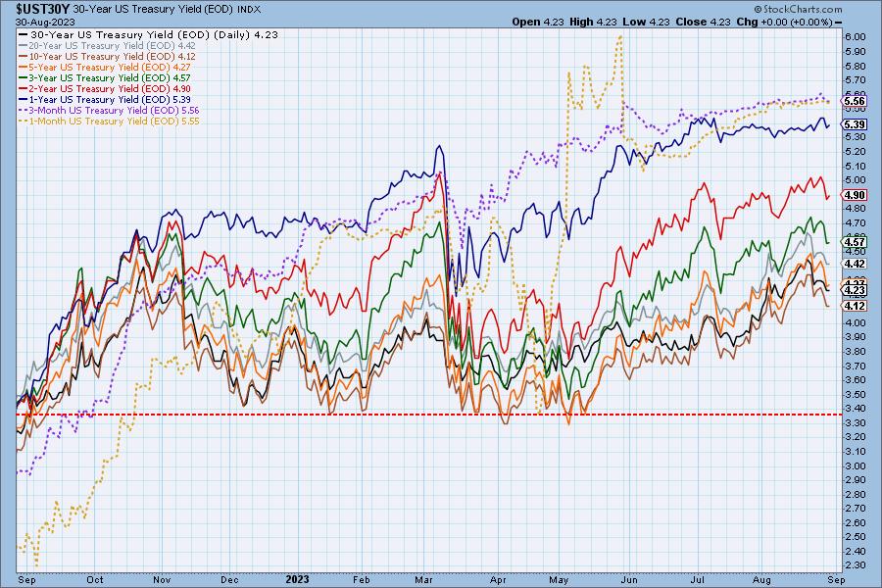Select the 3-Month US Treasury Yield legend entry
Viewport: 882px width, 588px height.
click(109, 111)
